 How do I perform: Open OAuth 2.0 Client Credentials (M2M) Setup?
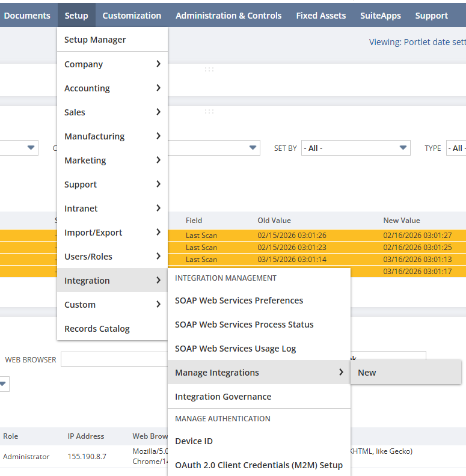[x=259, y=465]
